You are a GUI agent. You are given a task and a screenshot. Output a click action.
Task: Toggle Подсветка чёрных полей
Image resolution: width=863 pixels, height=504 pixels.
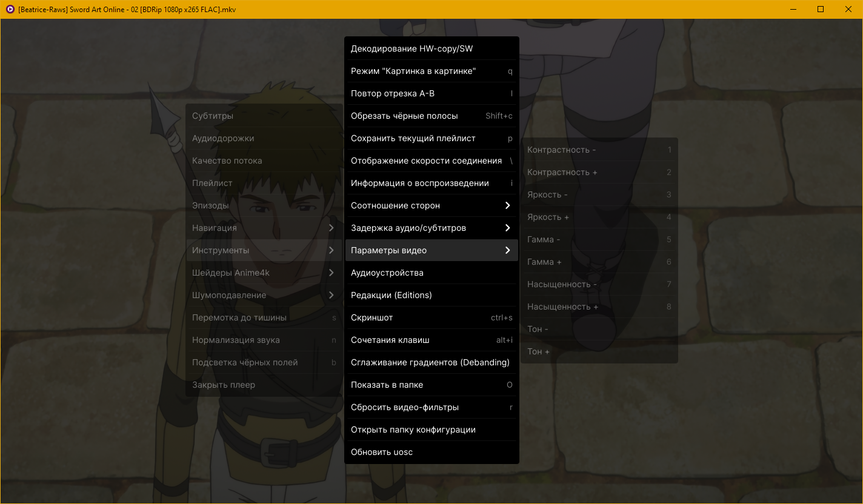264,362
